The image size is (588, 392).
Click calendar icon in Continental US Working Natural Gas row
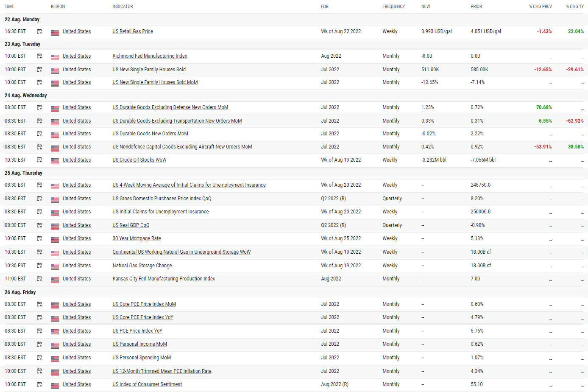(39, 252)
